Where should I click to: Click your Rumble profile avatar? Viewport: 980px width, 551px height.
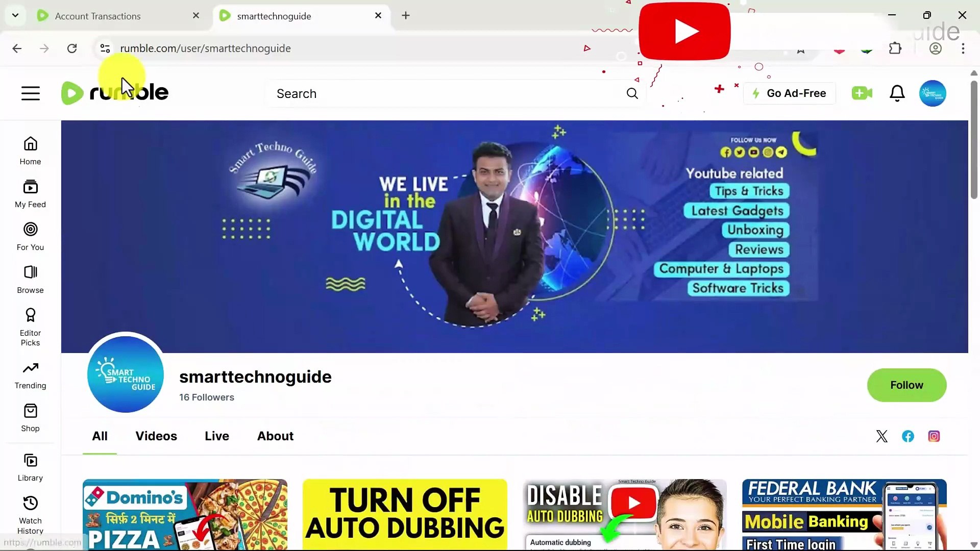(933, 93)
